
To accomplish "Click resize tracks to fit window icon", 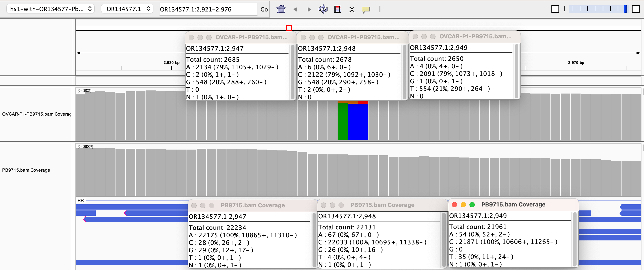I will pos(352,9).
